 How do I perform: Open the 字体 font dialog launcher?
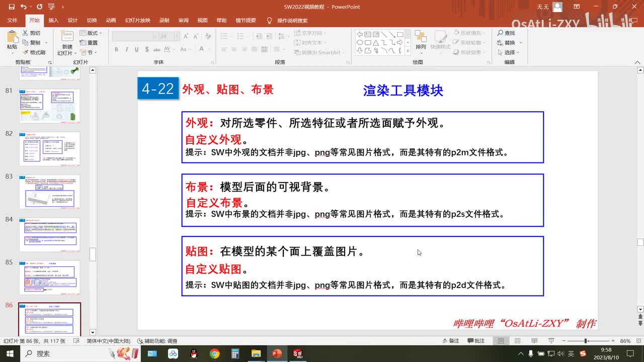tap(213, 62)
